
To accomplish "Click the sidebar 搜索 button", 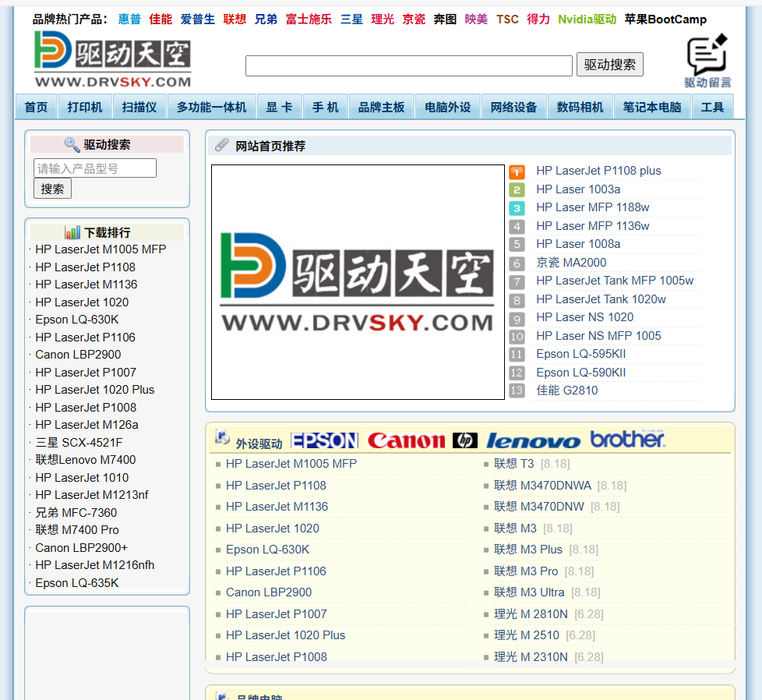I will coord(52,189).
